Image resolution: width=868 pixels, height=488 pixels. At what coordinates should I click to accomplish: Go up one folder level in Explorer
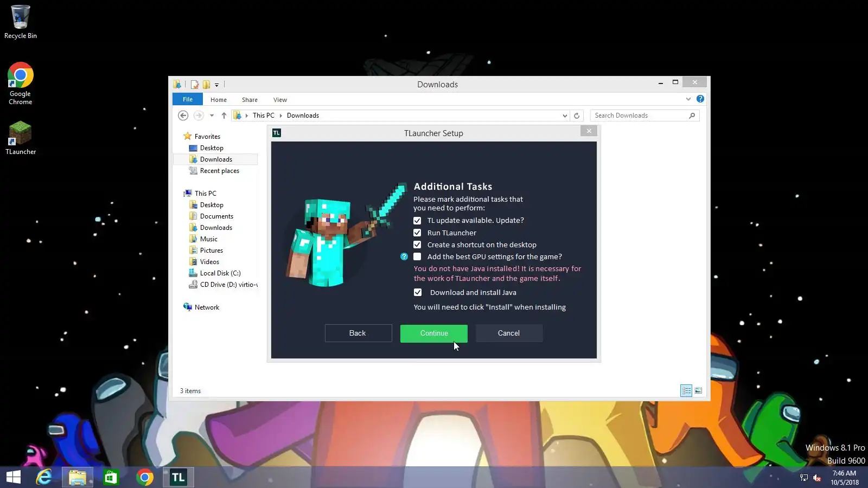pyautogui.click(x=224, y=115)
